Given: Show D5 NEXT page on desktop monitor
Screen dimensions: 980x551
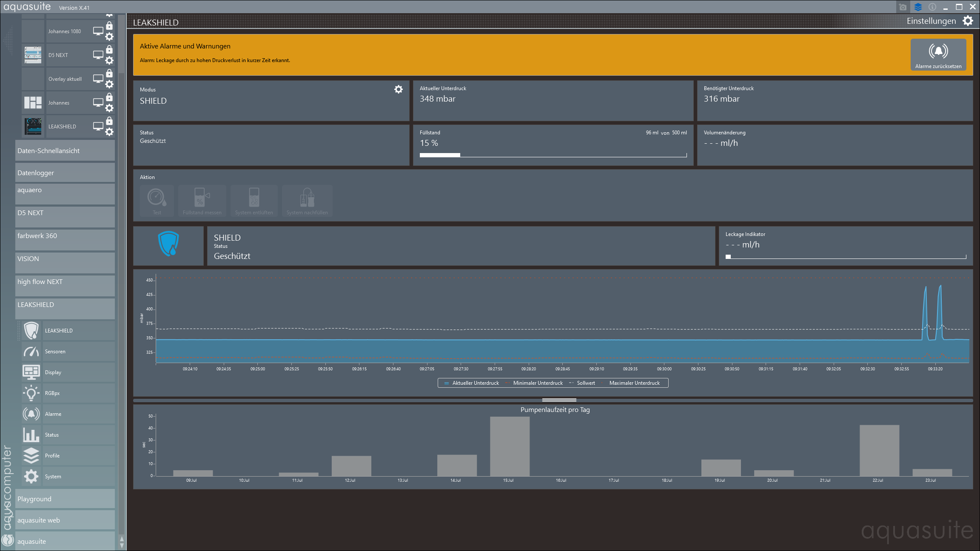Looking at the screenshot, I should click(x=98, y=55).
